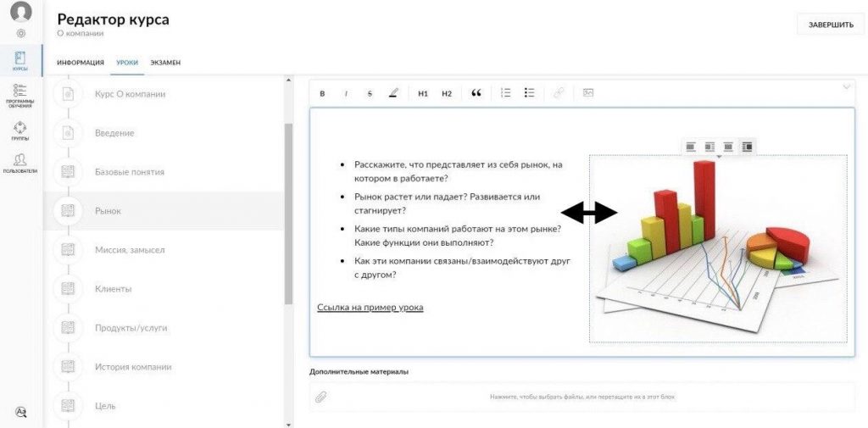Open settings via the gear icon
This screenshot has height=428, width=868.
click(x=20, y=33)
